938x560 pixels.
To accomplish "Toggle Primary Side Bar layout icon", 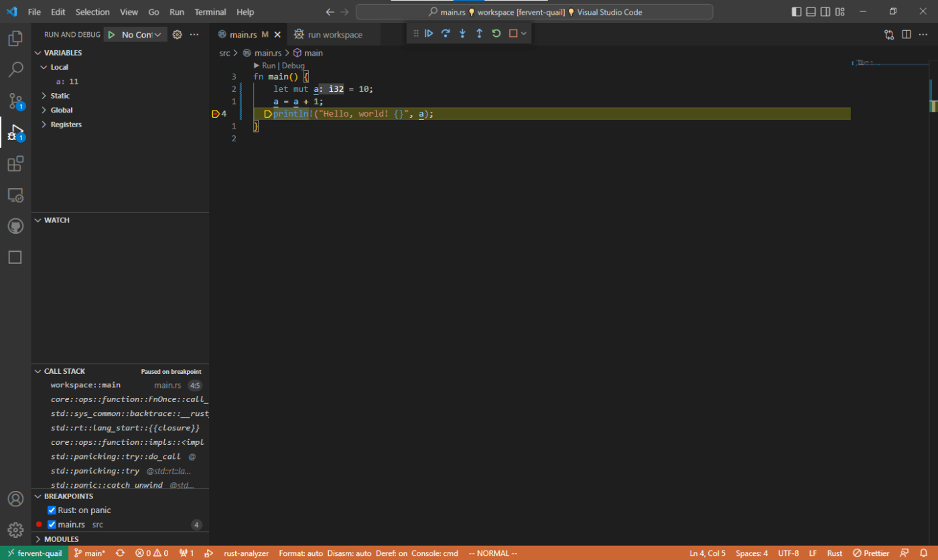I will [x=796, y=11].
